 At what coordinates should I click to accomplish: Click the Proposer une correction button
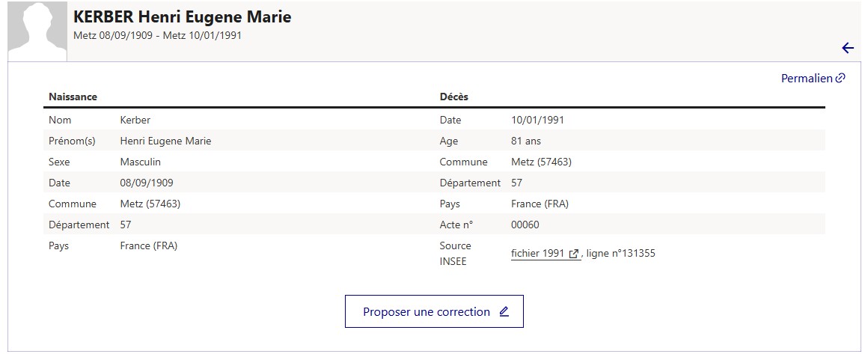(434, 311)
